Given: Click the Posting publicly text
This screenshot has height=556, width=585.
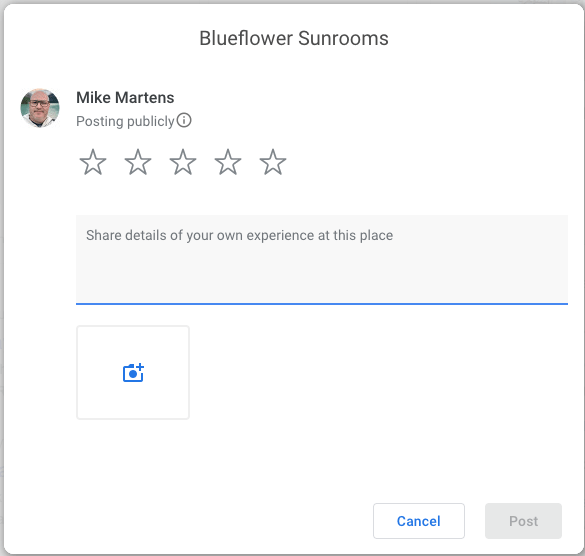Looking at the screenshot, I should (125, 121).
